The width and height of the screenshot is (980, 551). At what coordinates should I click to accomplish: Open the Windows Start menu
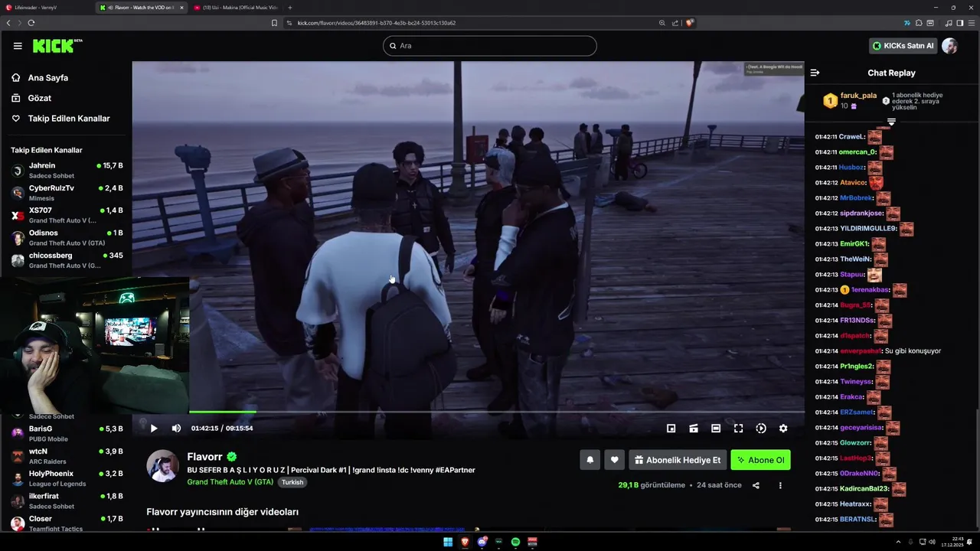point(448,542)
